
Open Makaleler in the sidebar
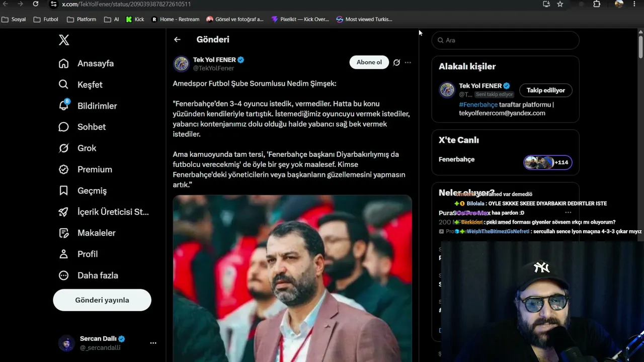tap(87, 233)
